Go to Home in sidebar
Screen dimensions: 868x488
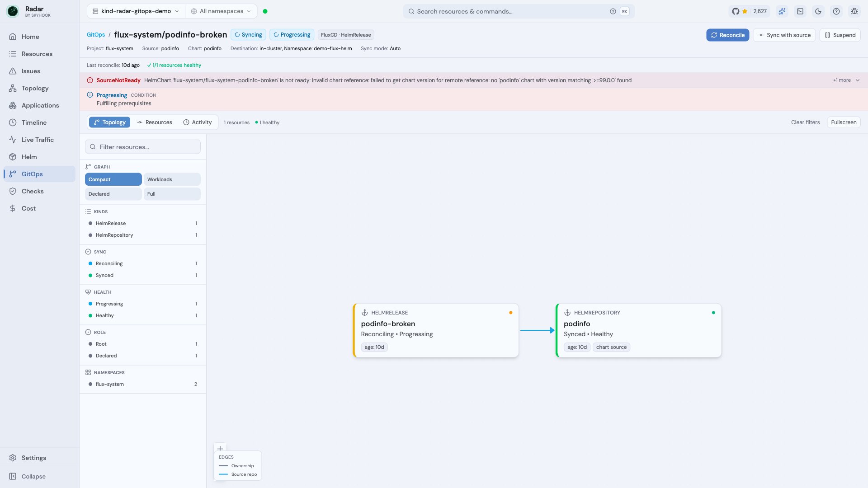39,37
